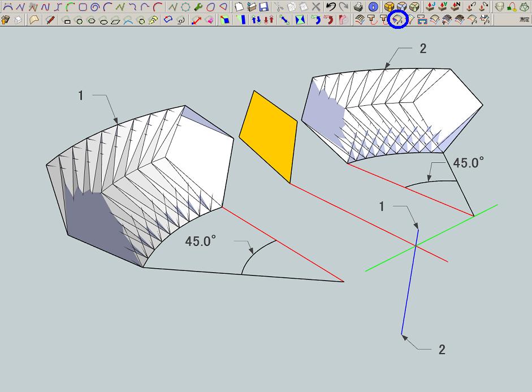This screenshot has height=392, width=532.
Task: Open a file with the folder icon
Action: pos(252,6)
